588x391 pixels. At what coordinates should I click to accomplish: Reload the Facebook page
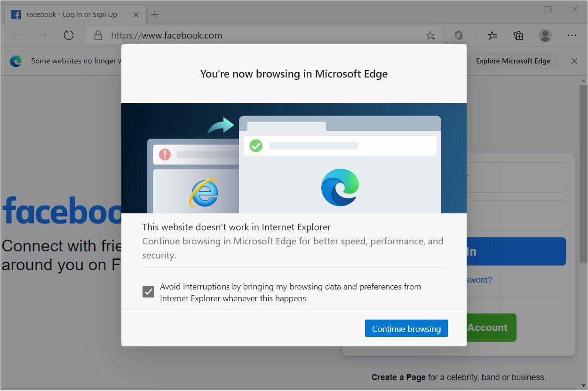[68, 35]
